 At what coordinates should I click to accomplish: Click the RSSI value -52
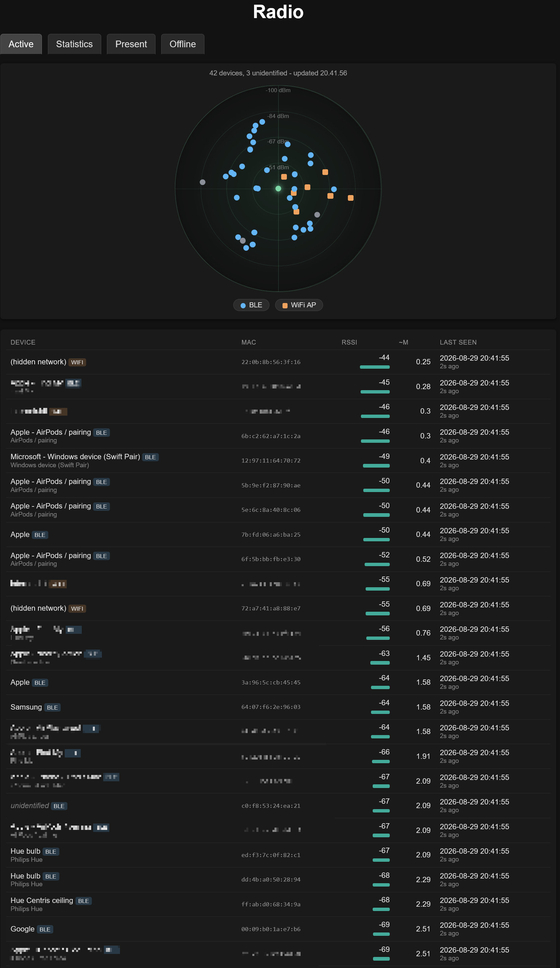coord(384,555)
